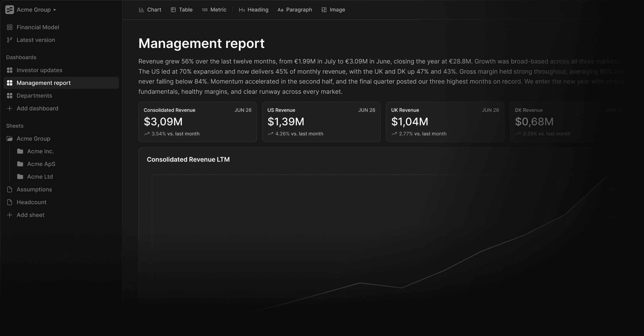
Task: Open the Investor updates dashboard
Action: pyautogui.click(x=39, y=70)
